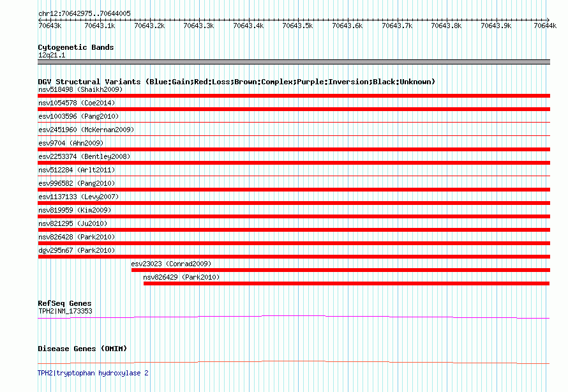Click the esv9704 (Ahn2009) label

point(71,143)
